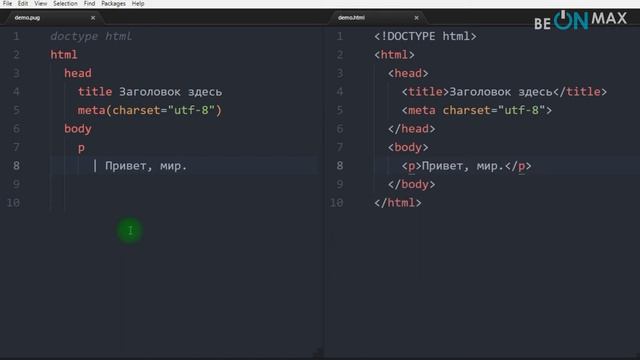Image resolution: width=640 pixels, height=360 pixels.
Task: Open the Edit menu
Action: coord(23,4)
